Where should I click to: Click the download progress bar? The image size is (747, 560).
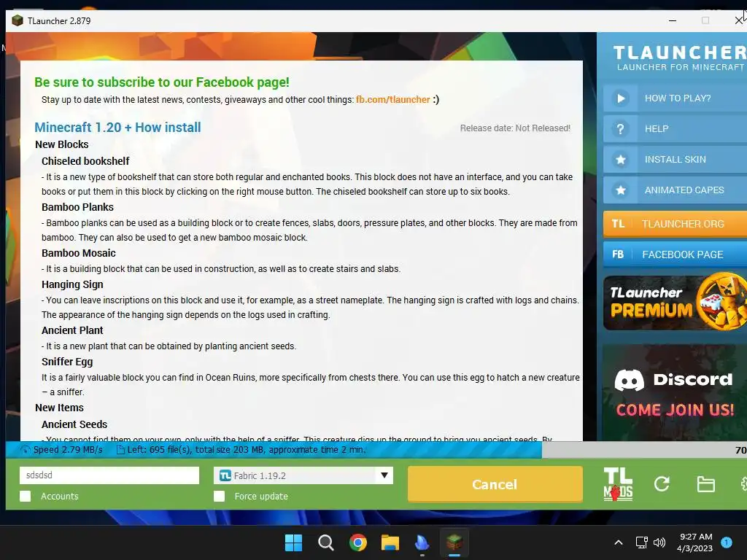[376, 449]
